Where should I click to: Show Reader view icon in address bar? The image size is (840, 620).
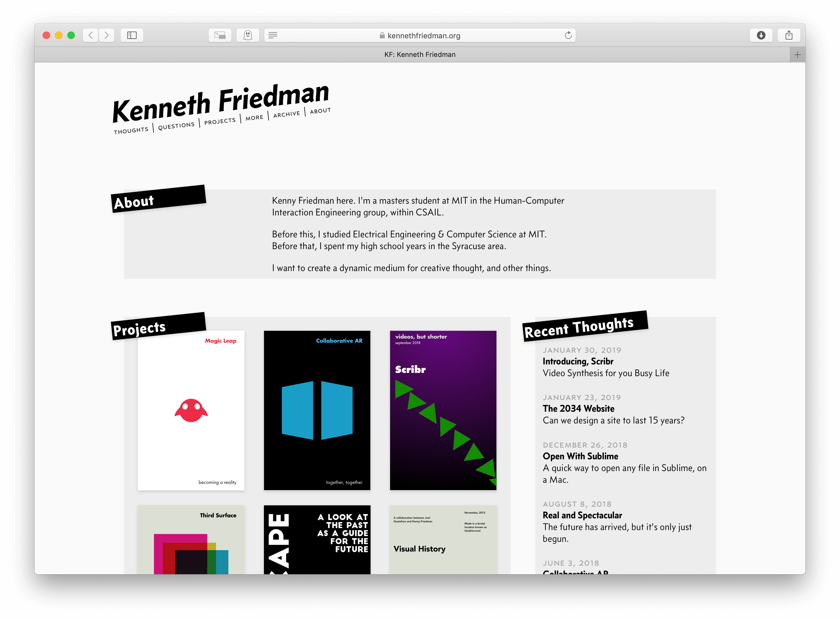273,35
